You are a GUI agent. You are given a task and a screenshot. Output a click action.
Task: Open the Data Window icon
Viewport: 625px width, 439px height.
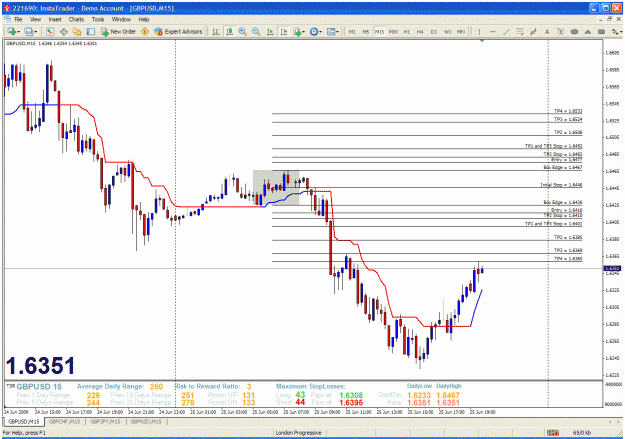[63, 31]
